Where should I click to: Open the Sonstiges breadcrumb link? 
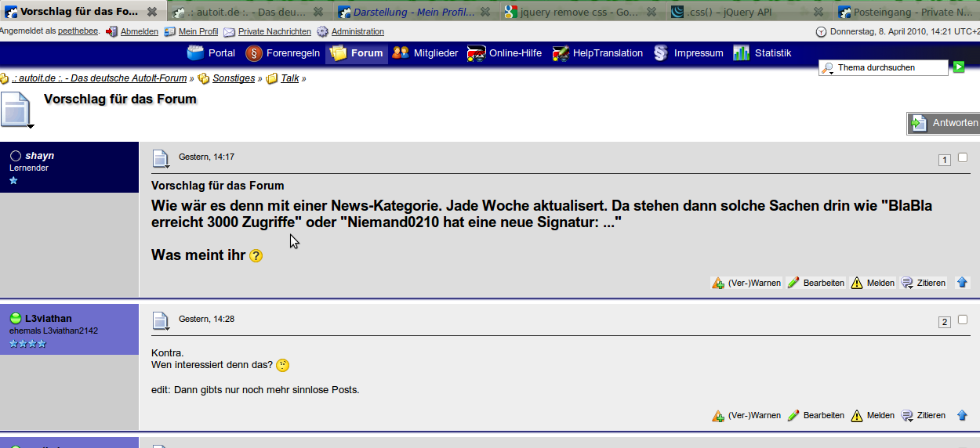[x=234, y=78]
